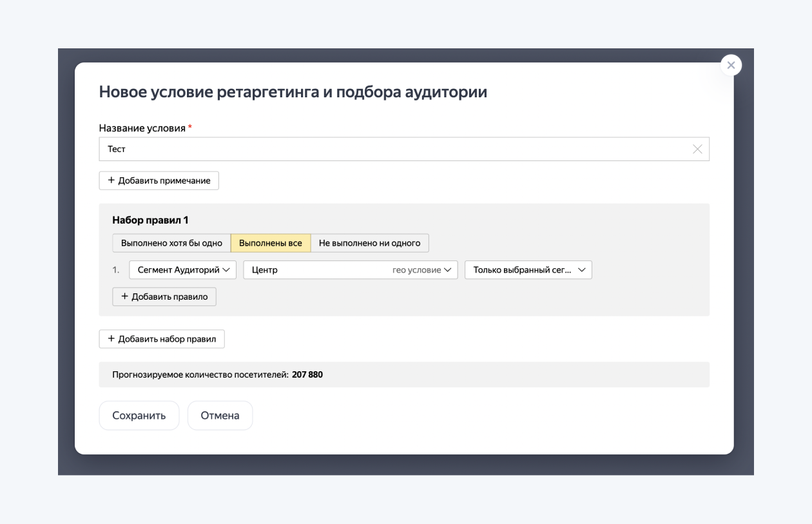The height and width of the screenshot is (524, 812).
Task: Open the "Сегмент Аудиторий" dropdown
Action: (182, 269)
